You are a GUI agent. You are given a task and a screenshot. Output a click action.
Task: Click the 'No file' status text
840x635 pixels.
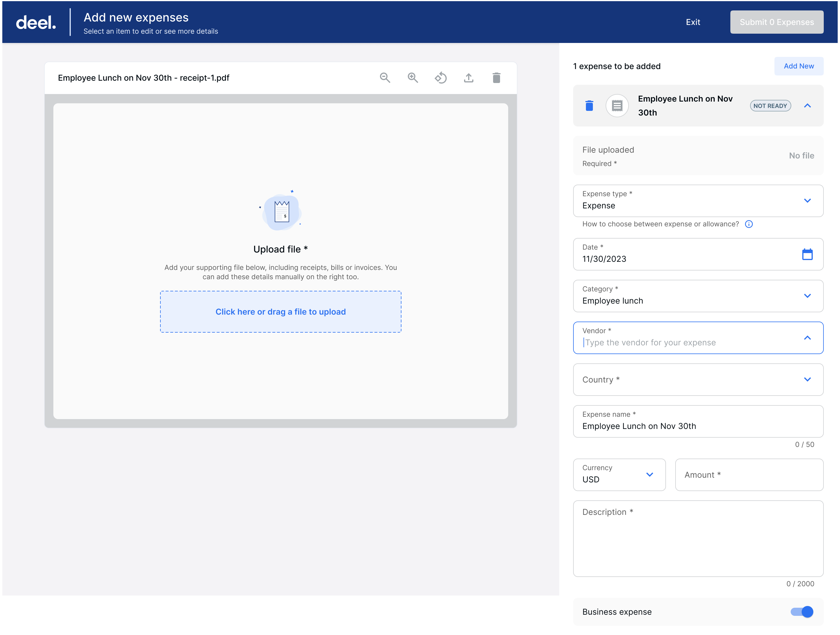click(801, 156)
